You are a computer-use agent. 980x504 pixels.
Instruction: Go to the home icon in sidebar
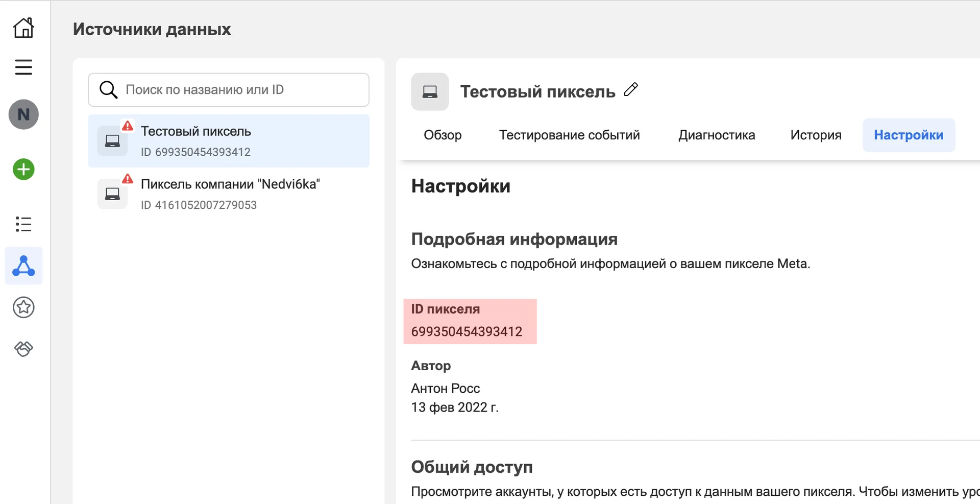coord(23,28)
